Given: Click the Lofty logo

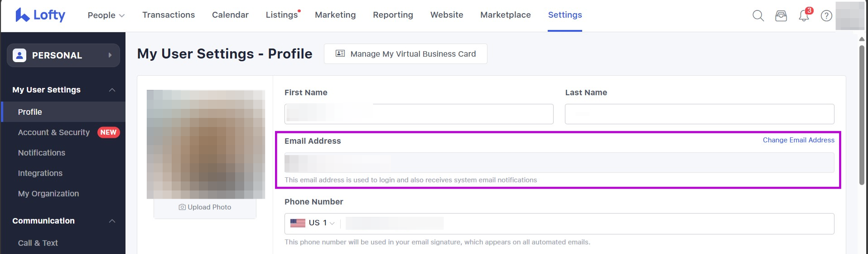Looking at the screenshot, I should point(40,15).
